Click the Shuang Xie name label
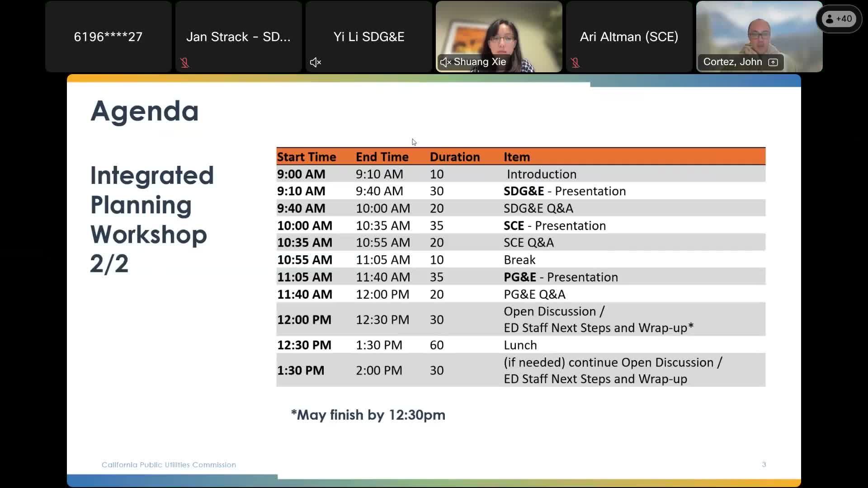The image size is (868, 488). click(480, 62)
